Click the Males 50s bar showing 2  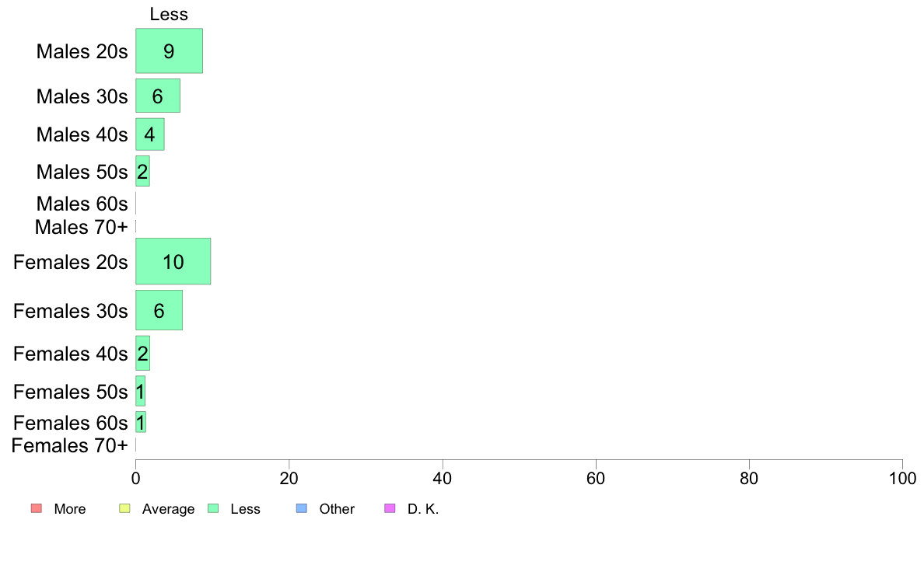point(142,171)
